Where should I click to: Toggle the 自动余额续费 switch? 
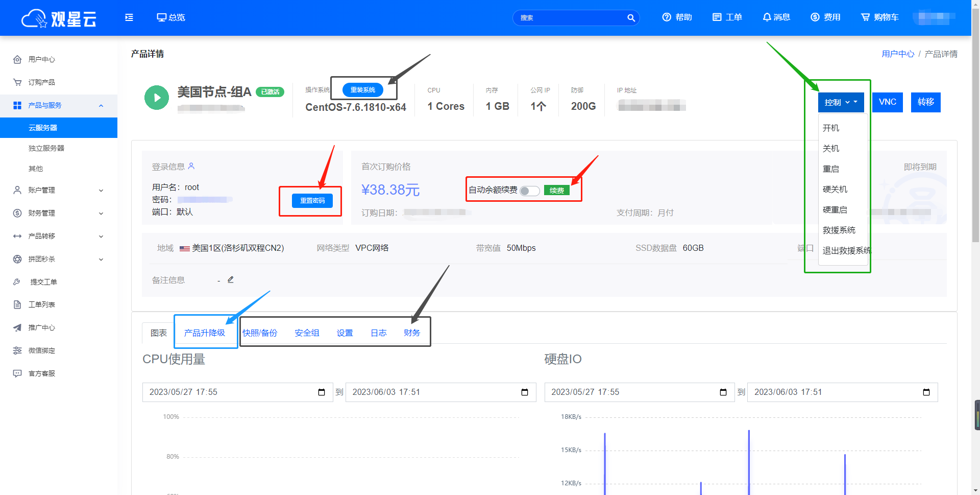(530, 191)
